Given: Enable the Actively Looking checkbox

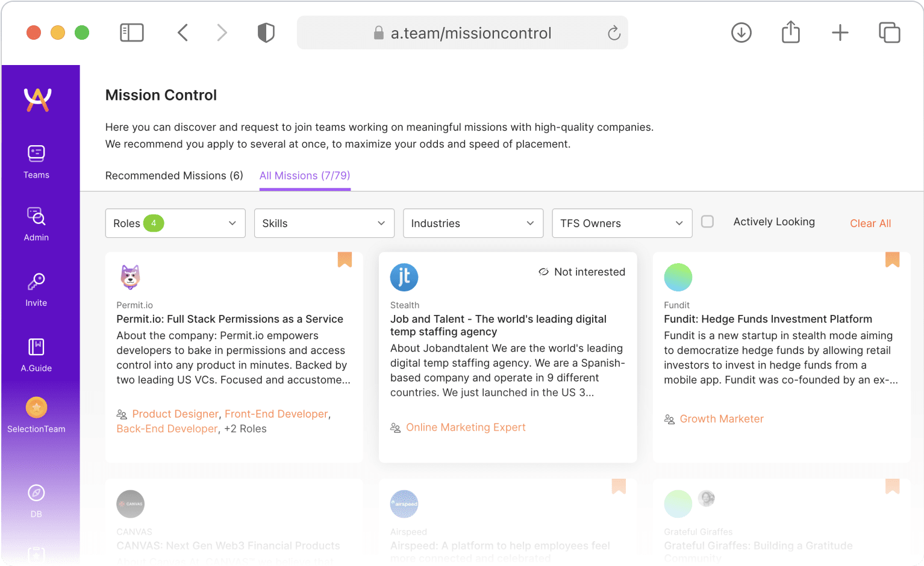Looking at the screenshot, I should click(708, 222).
